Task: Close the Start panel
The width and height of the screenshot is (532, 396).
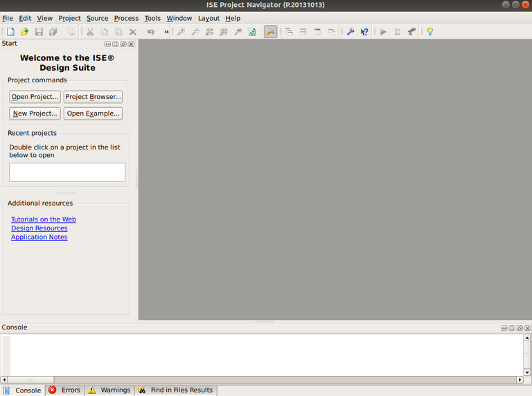Action: (131, 44)
